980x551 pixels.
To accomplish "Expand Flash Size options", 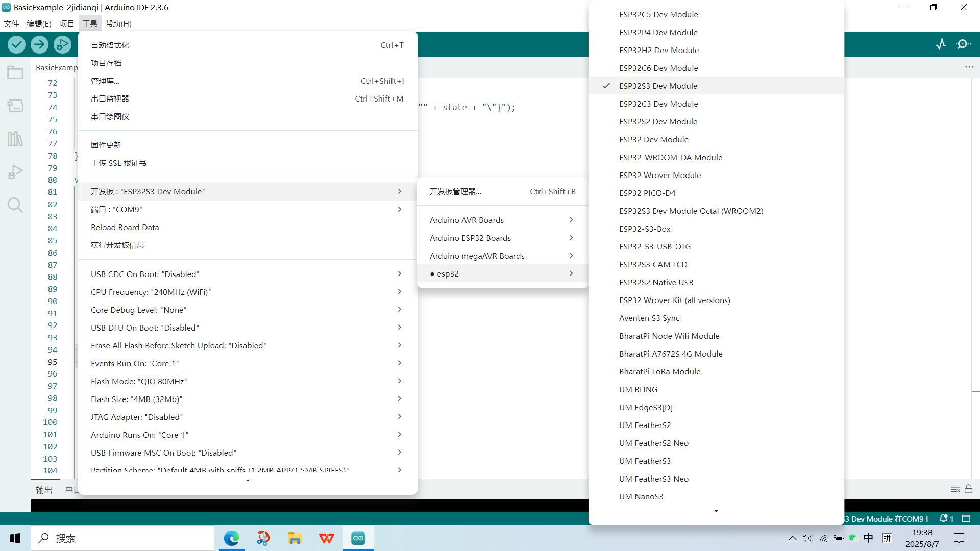I will (248, 399).
